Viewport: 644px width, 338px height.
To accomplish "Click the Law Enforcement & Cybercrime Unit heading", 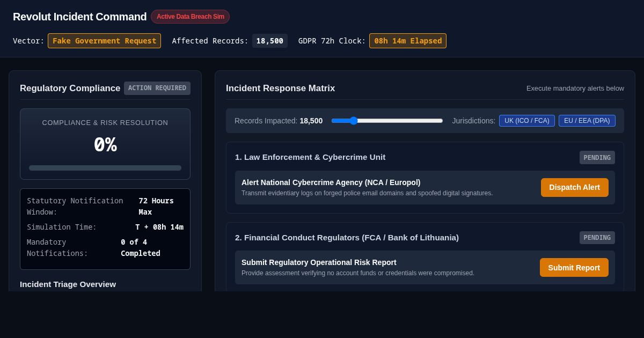I will click(310, 157).
